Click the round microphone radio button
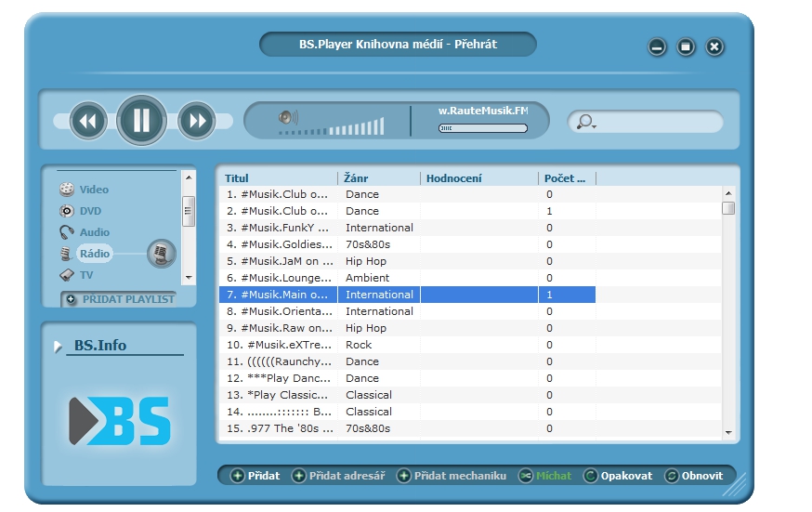Image resolution: width=812 pixels, height=512 pixels. coord(161,254)
